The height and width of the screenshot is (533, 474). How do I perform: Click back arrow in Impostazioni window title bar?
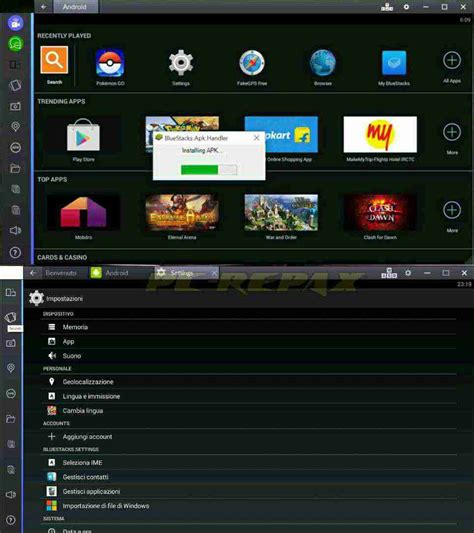pos(33,273)
